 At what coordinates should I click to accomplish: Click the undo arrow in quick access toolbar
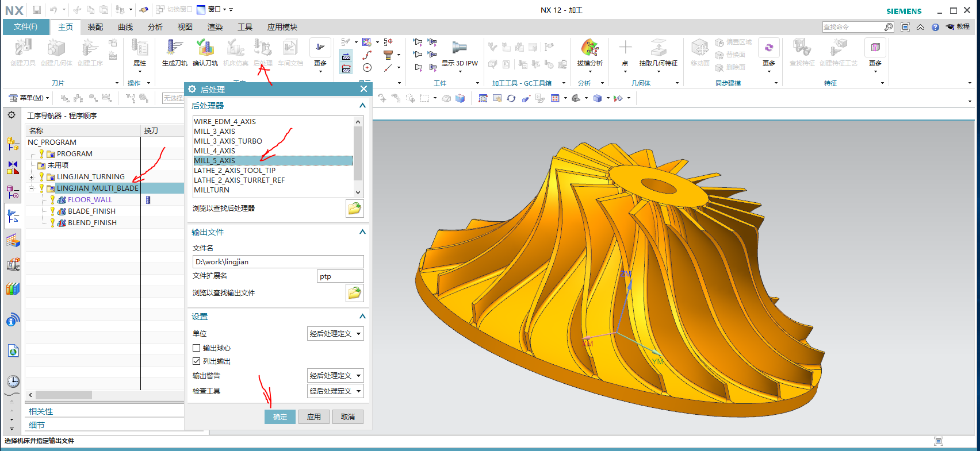(53, 10)
